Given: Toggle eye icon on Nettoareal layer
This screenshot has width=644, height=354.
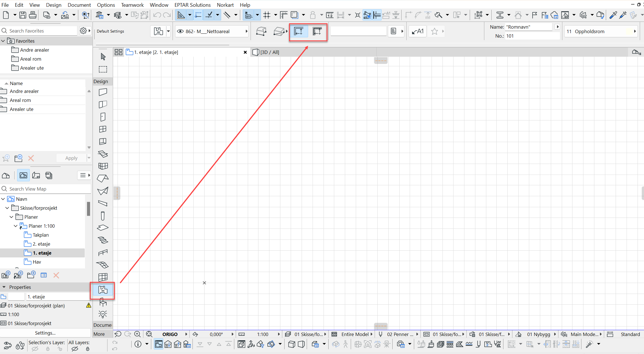Looking at the screenshot, I should pos(180,31).
